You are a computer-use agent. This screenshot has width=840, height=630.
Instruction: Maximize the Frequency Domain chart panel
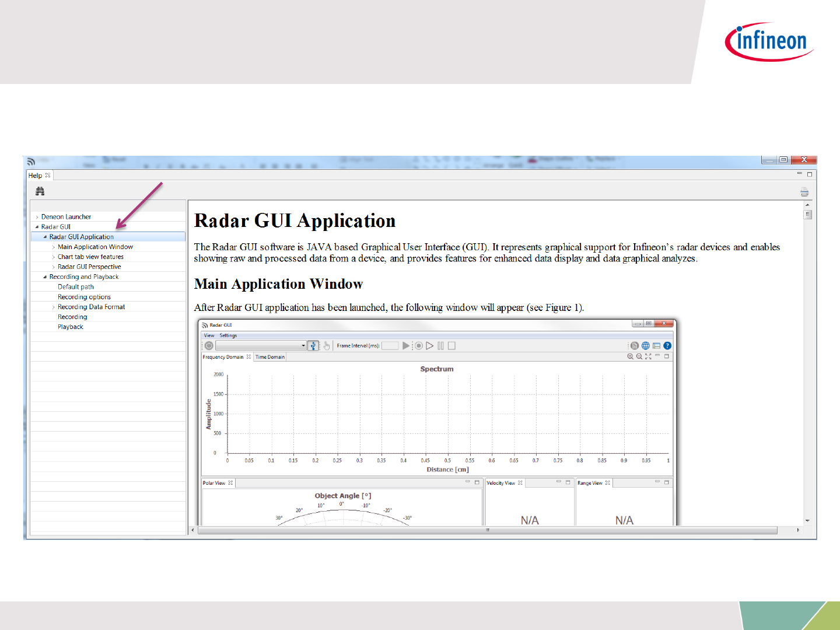point(667,356)
